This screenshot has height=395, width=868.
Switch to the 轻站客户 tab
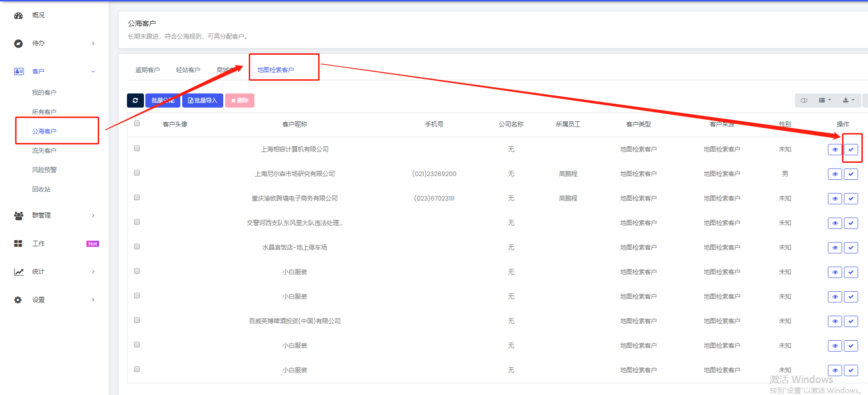click(188, 70)
